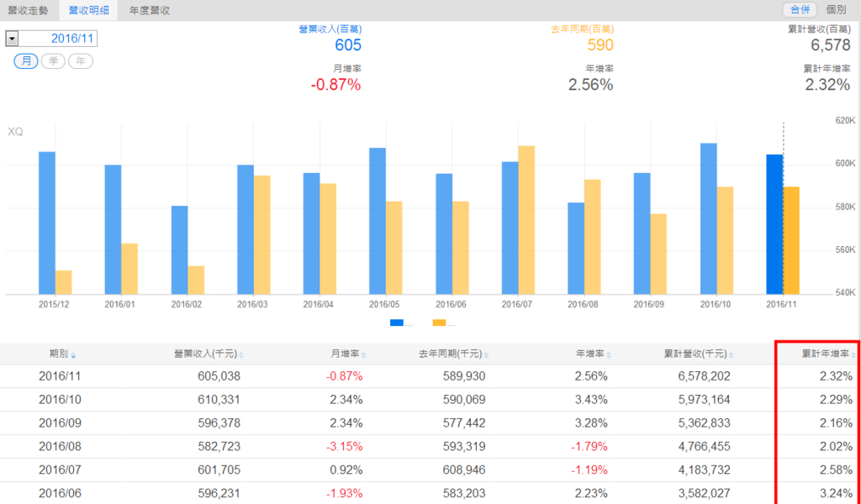
Task: Click revenue value 596,378 in the table
Action: (x=219, y=423)
